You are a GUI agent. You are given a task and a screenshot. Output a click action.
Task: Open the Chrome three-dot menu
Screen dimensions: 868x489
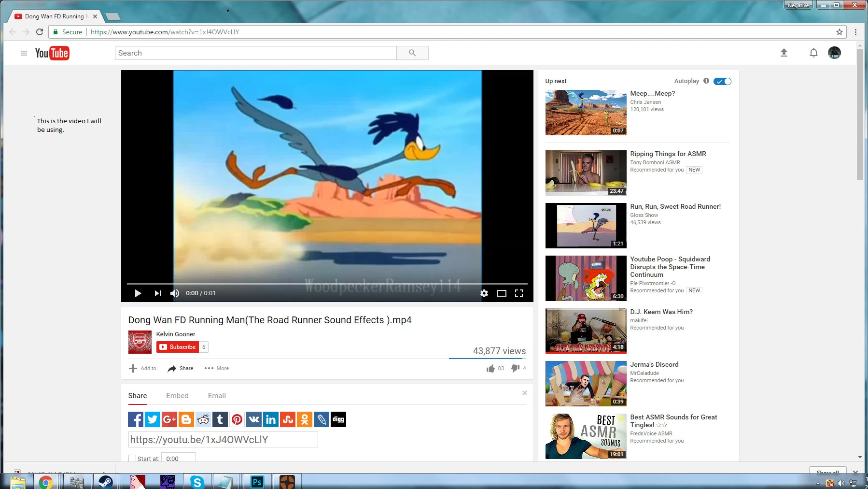coord(856,32)
